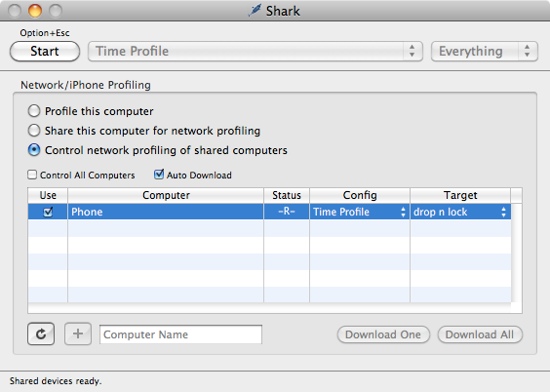Image resolution: width=550 pixels, height=392 pixels.
Task: Click the -R- status cell for Phone
Action: 287,212
